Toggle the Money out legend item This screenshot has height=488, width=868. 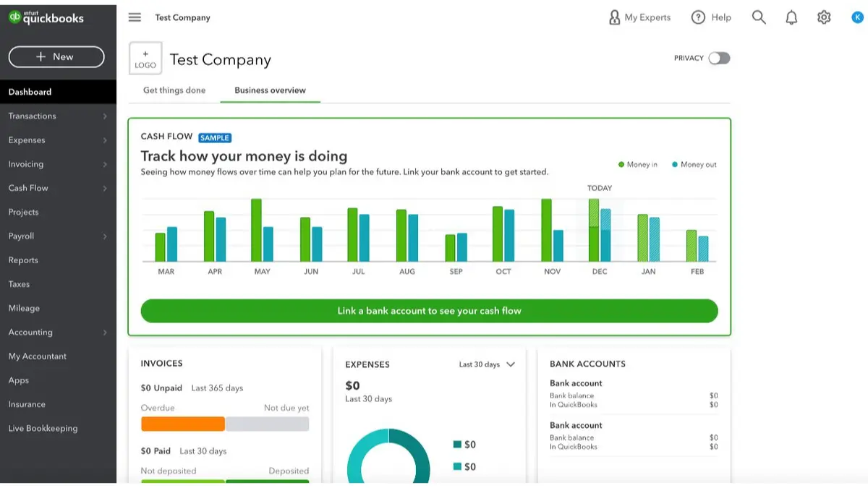click(693, 164)
